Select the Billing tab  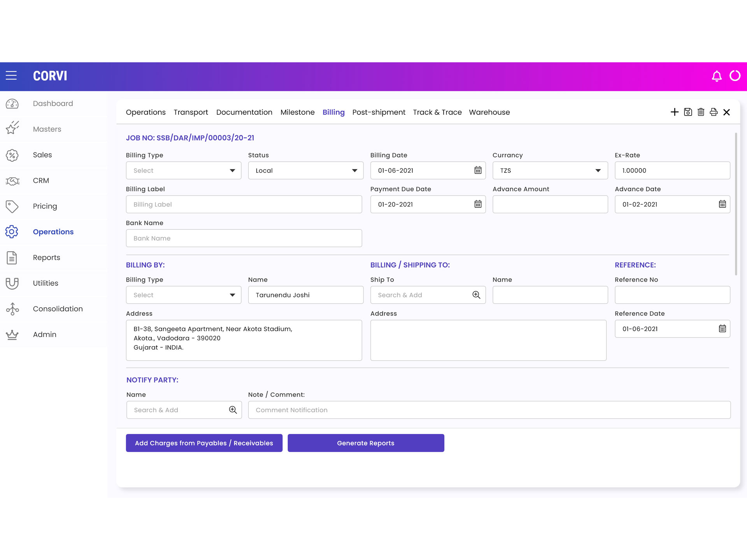click(333, 112)
